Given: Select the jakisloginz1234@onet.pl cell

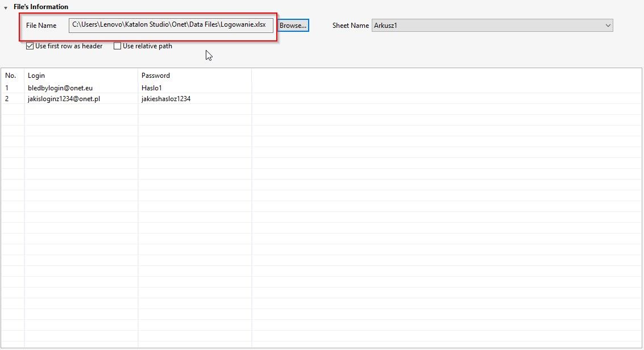Looking at the screenshot, I should point(64,99).
